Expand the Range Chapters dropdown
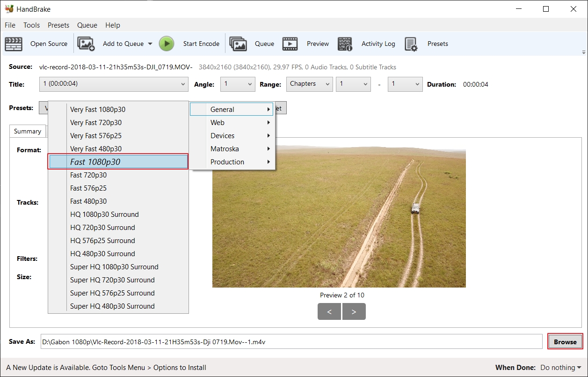Screen dimensions: 588x377 [x=309, y=84]
